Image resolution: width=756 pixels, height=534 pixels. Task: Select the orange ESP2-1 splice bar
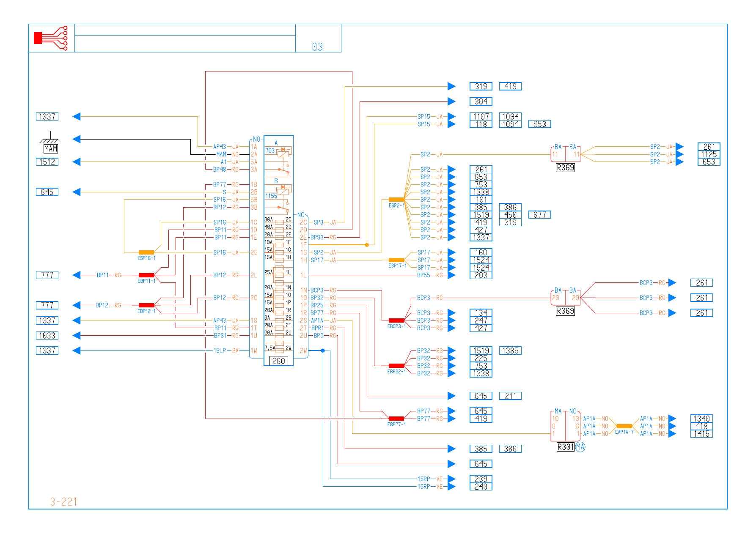pyautogui.click(x=396, y=200)
